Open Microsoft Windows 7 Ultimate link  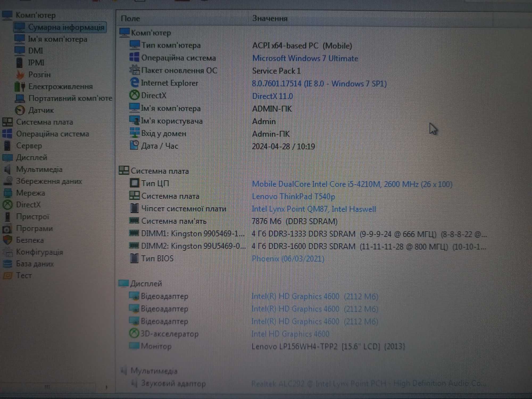pos(305,58)
